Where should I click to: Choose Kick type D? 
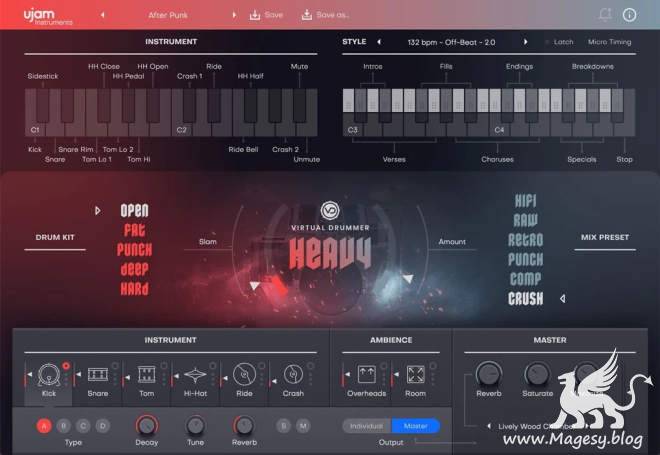[103, 426]
